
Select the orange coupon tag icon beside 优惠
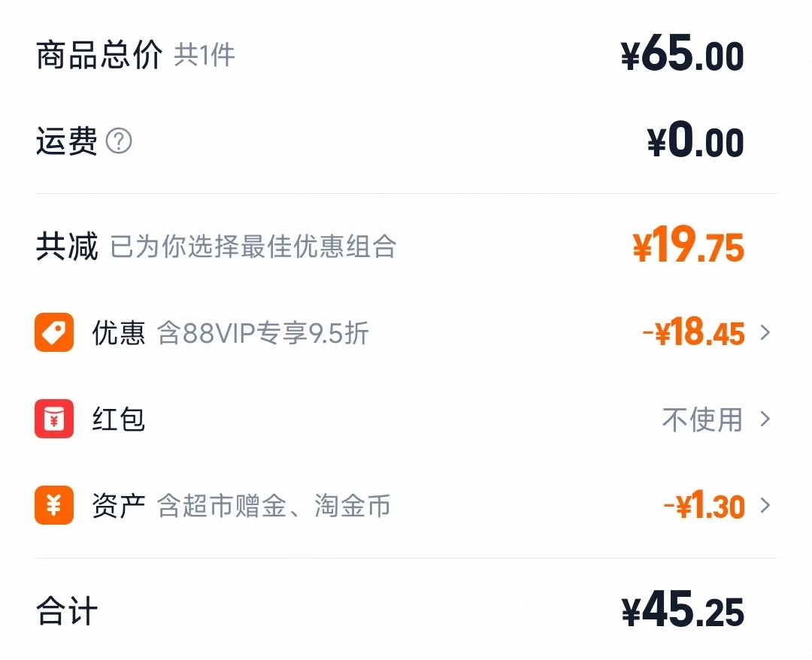pyautogui.click(x=53, y=333)
